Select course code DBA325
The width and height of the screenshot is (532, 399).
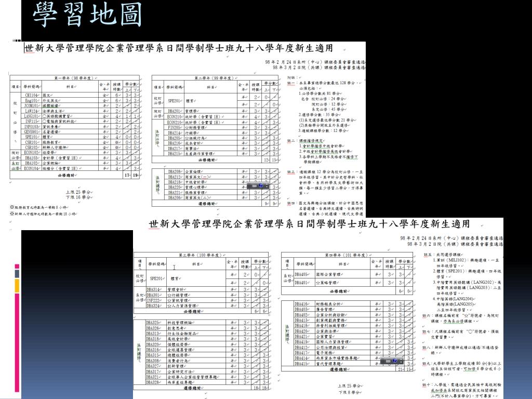[153, 322]
